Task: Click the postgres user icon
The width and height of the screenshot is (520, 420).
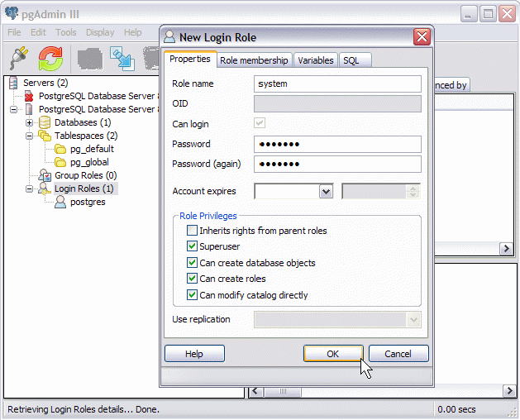Action: [x=60, y=202]
